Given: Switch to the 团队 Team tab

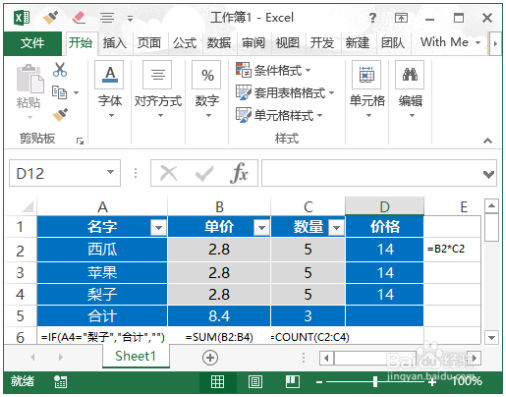Looking at the screenshot, I should (x=393, y=43).
